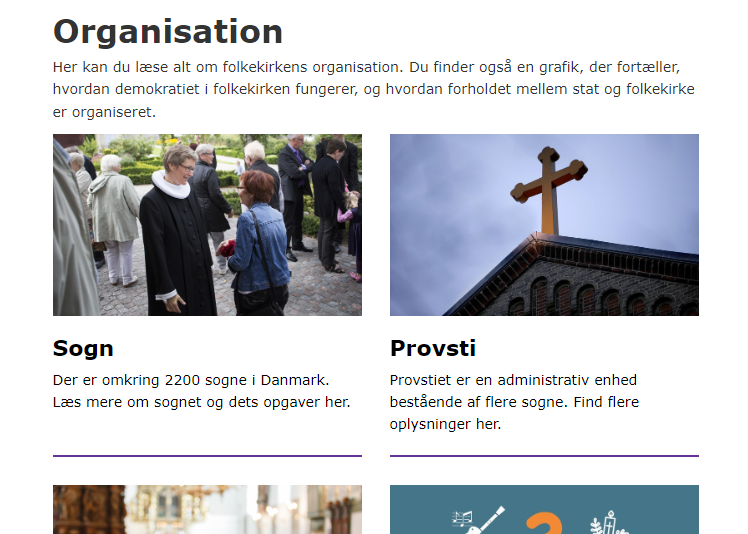Open the Sogn heading link
Image resolution: width=748 pixels, height=534 pixels.
pos(83,348)
